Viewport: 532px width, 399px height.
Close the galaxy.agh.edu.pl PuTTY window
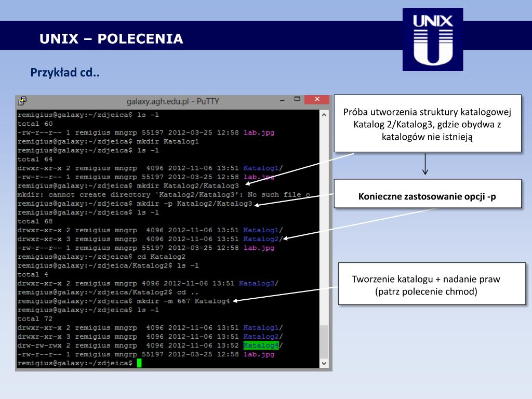[317, 99]
